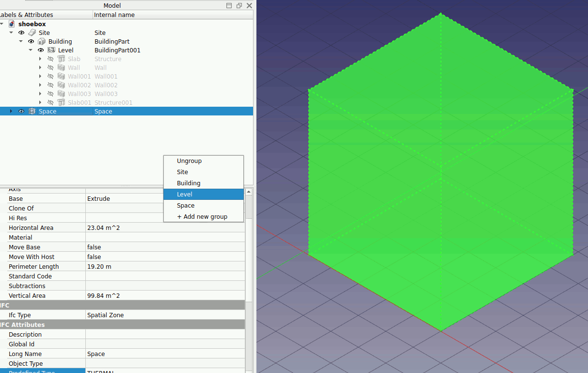Show the hidden Wall001 via eye icon
This screenshot has height=373, width=588.
50,76
